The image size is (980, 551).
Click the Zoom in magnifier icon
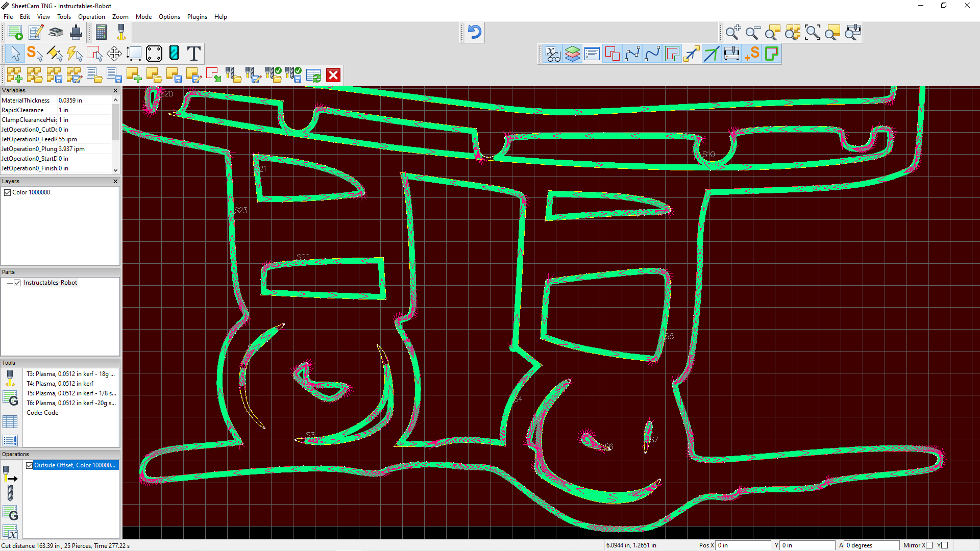(732, 33)
